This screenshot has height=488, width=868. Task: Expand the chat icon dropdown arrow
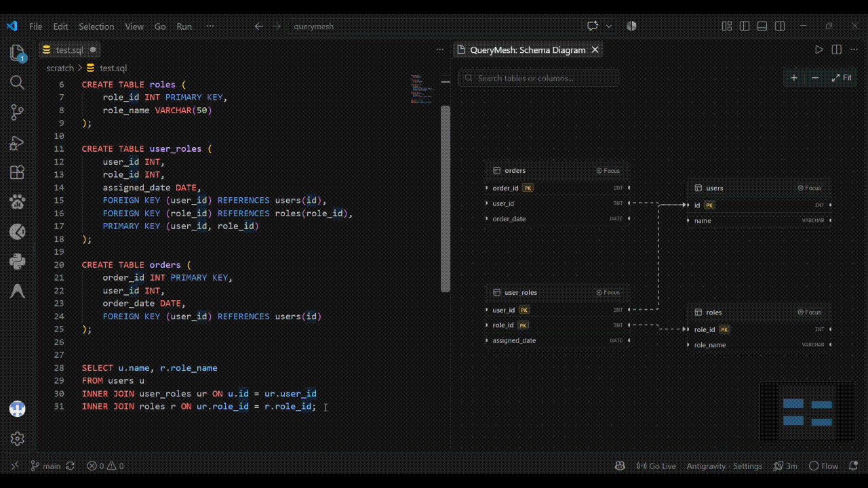608,26
